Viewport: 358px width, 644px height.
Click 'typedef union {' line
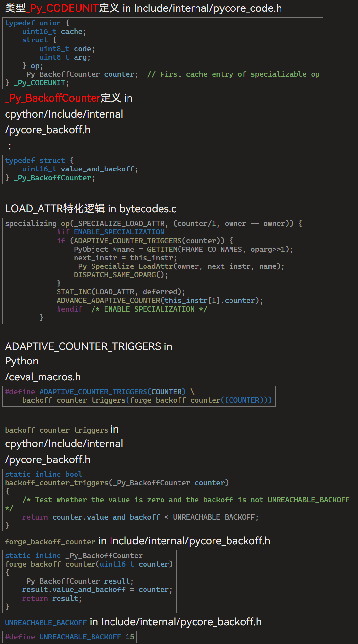pyautogui.click(x=37, y=23)
